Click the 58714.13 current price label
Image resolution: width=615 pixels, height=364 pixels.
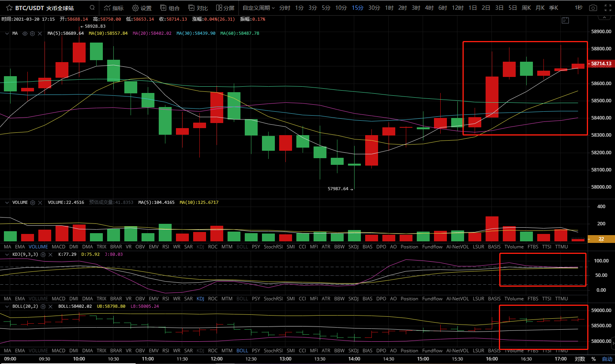point(601,64)
